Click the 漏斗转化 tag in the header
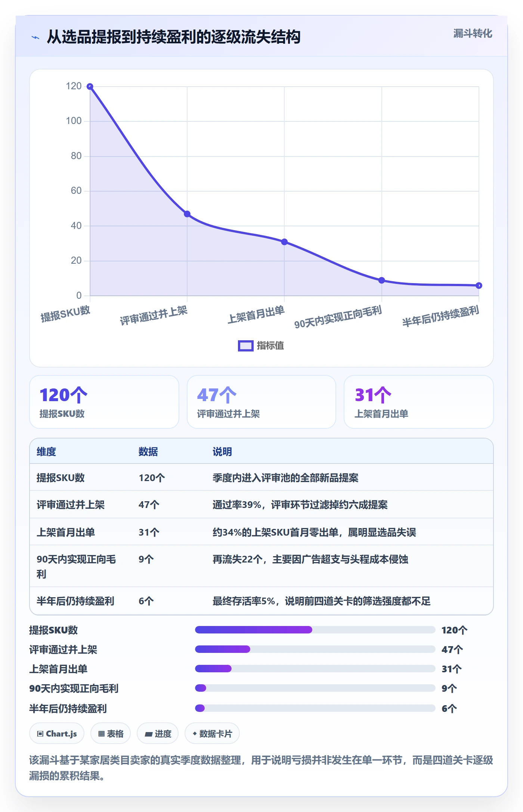This screenshot has width=523, height=812. tap(473, 34)
